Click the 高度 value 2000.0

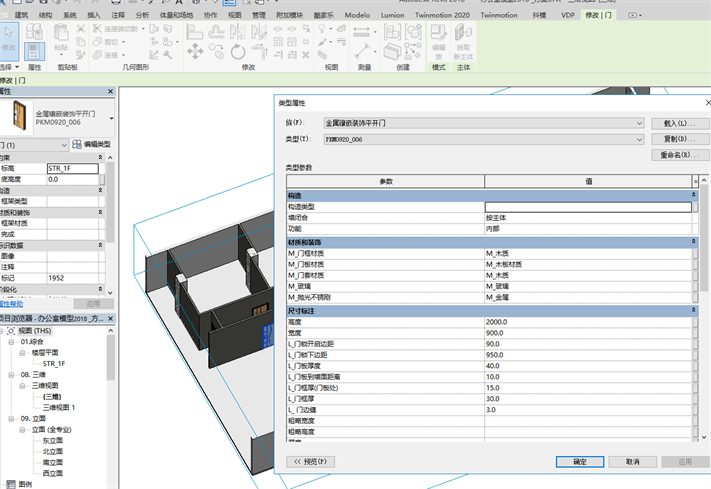click(x=497, y=322)
